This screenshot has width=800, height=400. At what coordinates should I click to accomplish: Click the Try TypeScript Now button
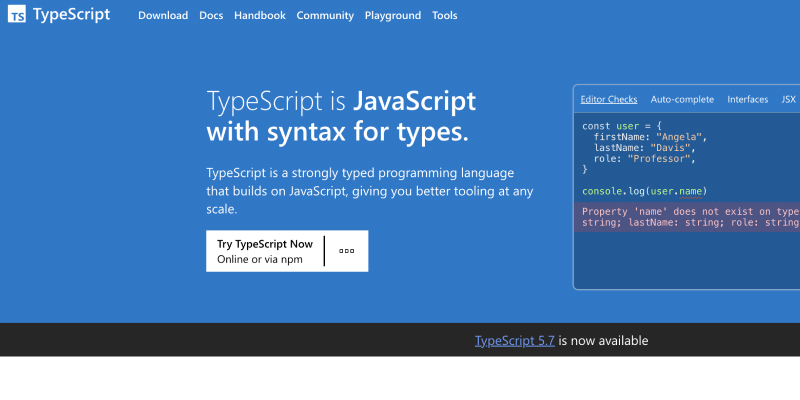287,251
